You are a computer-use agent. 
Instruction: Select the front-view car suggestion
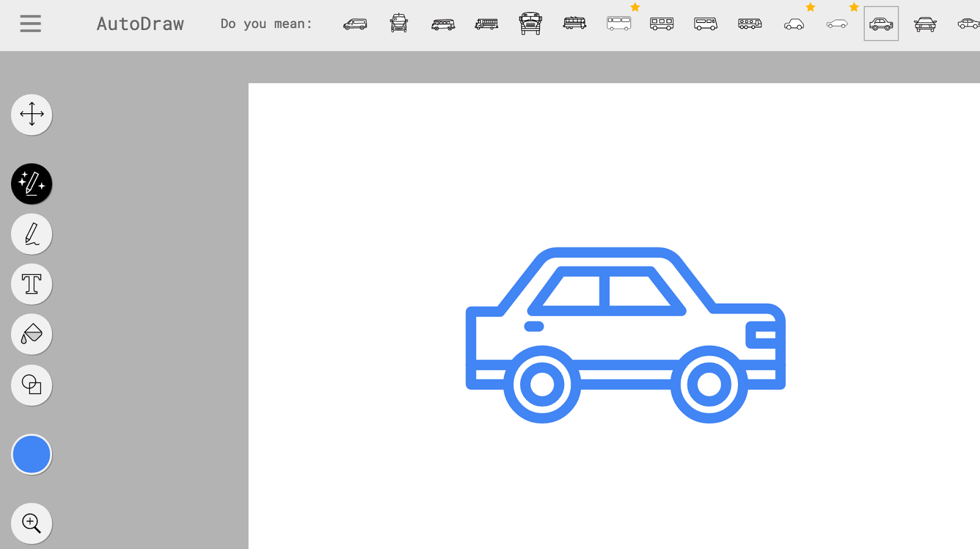(925, 24)
